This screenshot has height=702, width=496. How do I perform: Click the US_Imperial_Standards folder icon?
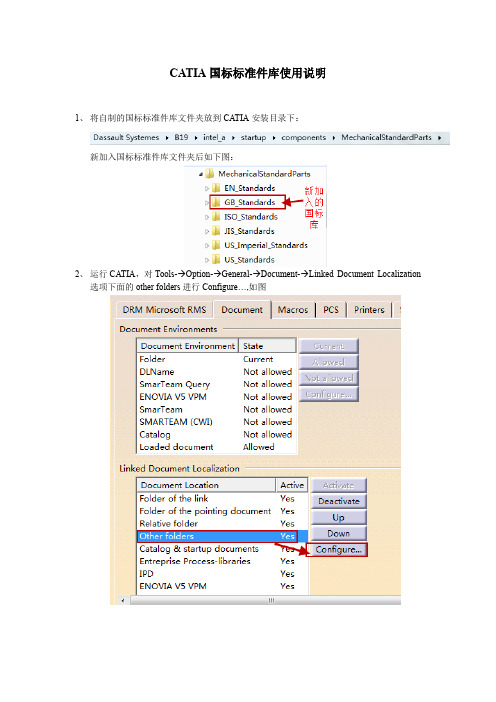point(216,245)
